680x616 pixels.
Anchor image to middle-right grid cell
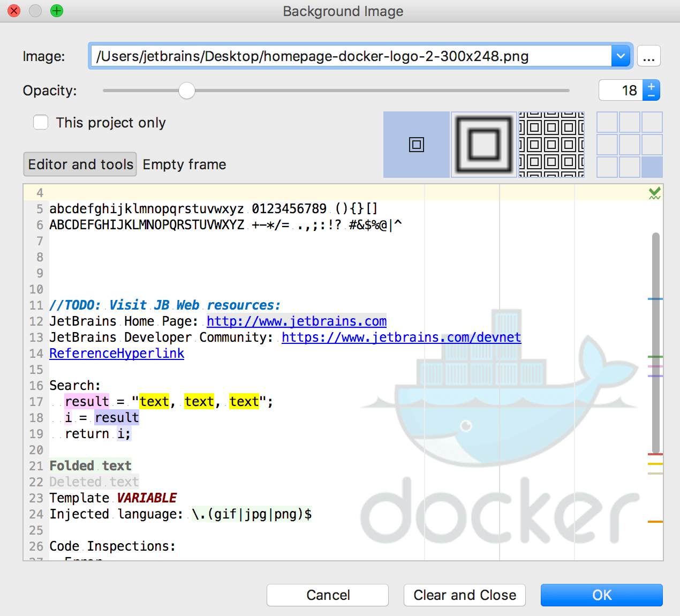[652, 145]
